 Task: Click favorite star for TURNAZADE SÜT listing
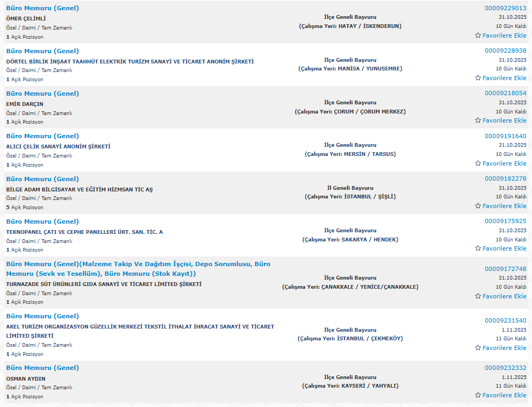click(x=478, y=296)
